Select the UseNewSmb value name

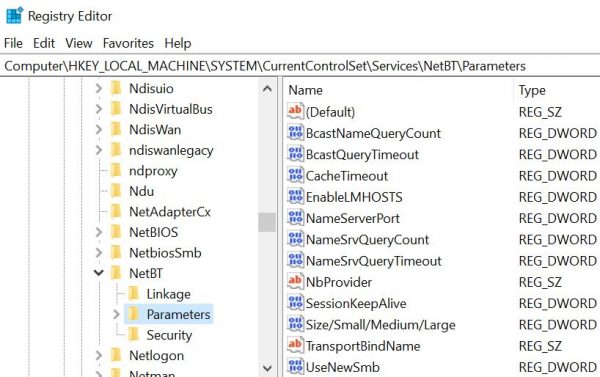pos(342,367)
